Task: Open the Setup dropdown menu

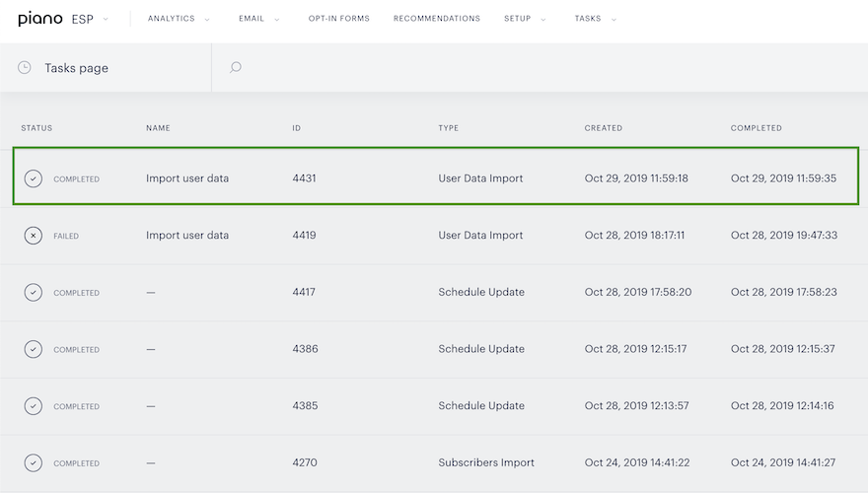Action: [x=525, y=19]
